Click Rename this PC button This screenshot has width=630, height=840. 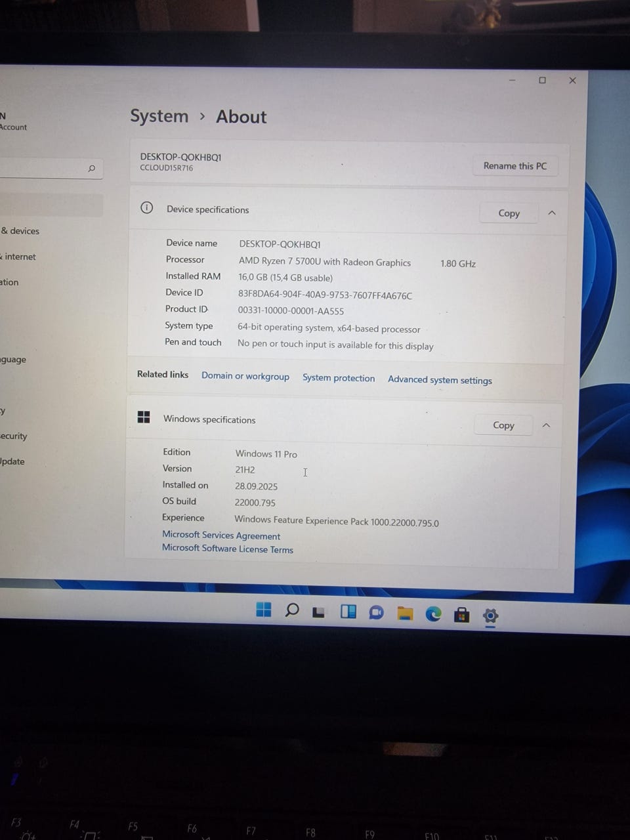click(x=515, y=165)
